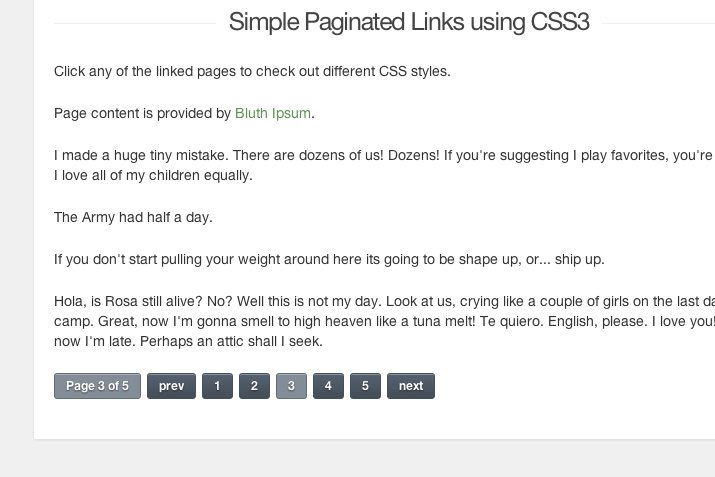This screenshot has width=715, height=477.
Task: Click the 'Te quiero. English, please.' phrase
Action: [x=563, y=321]
